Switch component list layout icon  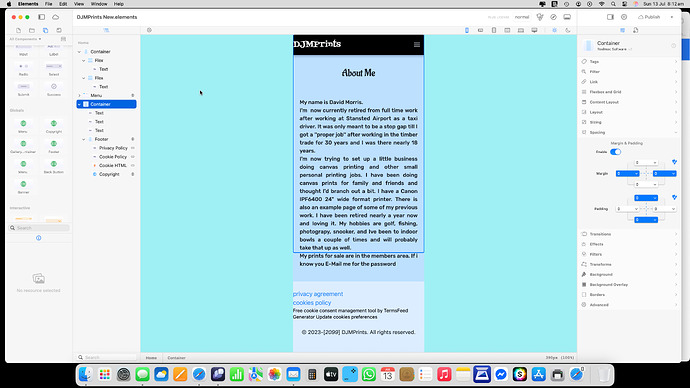pyautogui.click(x=63, y=39)
